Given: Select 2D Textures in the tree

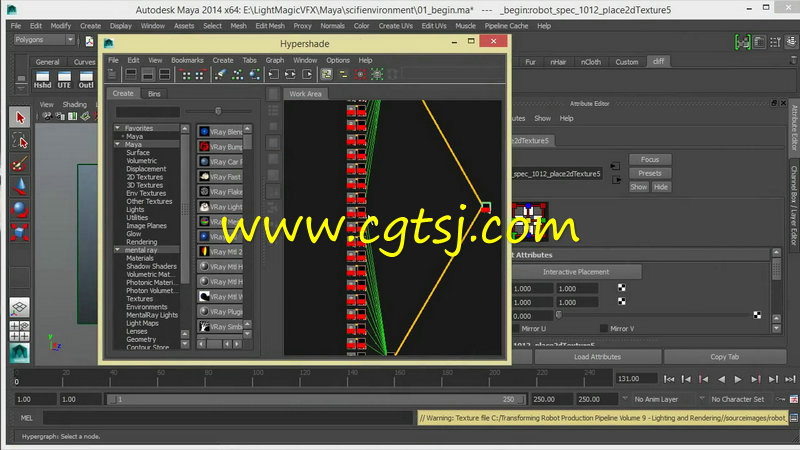Looking at the screenshot, I should pos(144,177).
